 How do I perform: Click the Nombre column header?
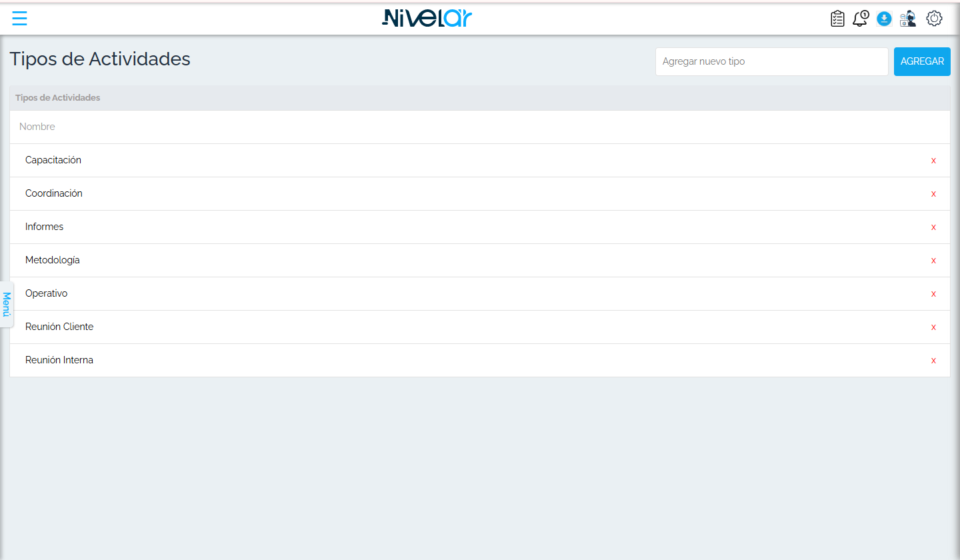37,127
